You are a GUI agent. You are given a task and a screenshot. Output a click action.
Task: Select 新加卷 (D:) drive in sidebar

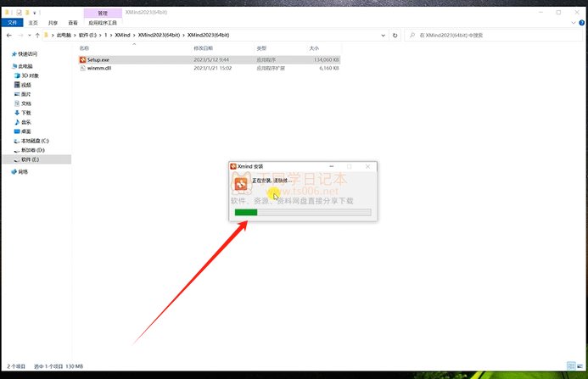tap(30, 150)
